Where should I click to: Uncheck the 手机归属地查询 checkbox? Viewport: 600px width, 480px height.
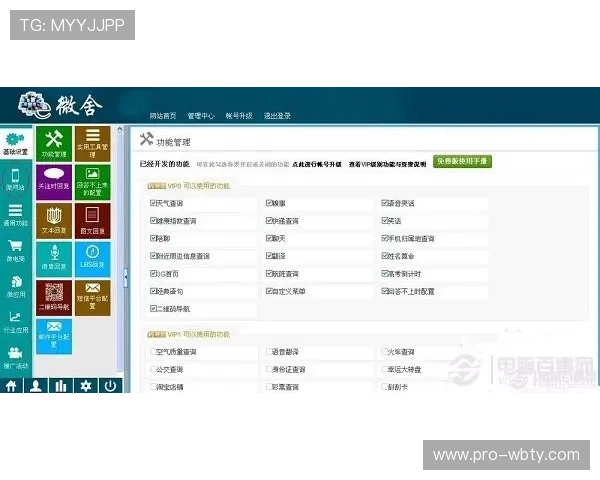(385, 238)
